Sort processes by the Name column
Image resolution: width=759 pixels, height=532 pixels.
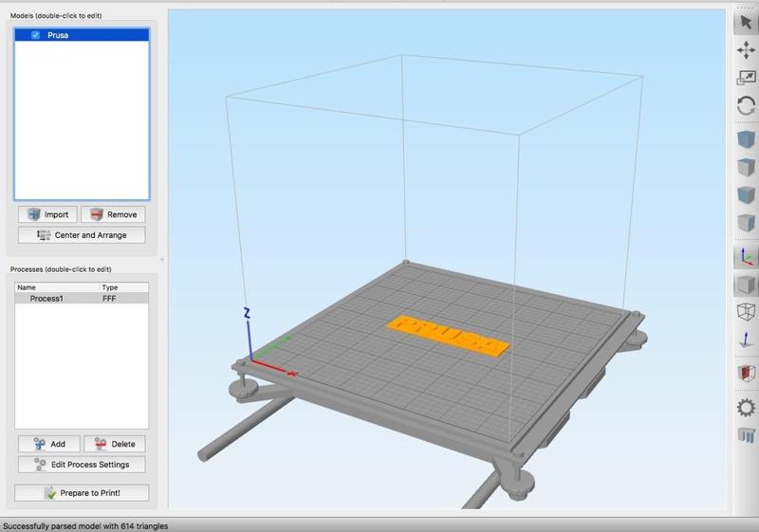pos(57,287)
